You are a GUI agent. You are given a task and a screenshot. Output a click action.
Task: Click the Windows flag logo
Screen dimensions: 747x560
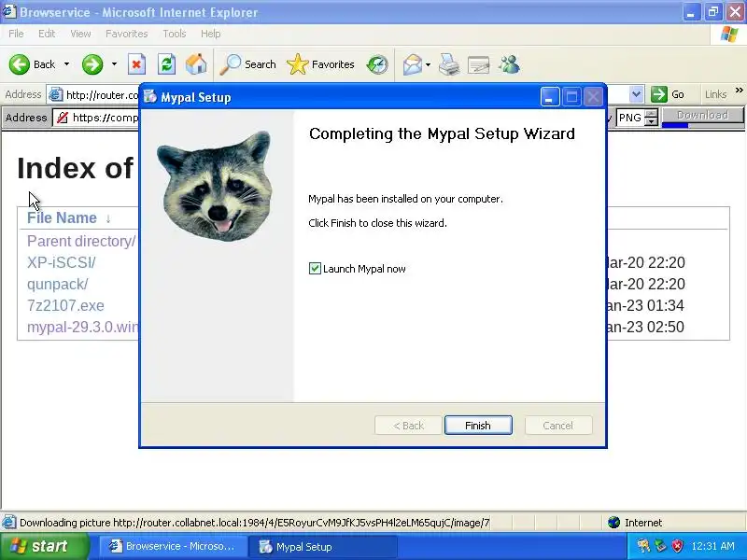729,35
